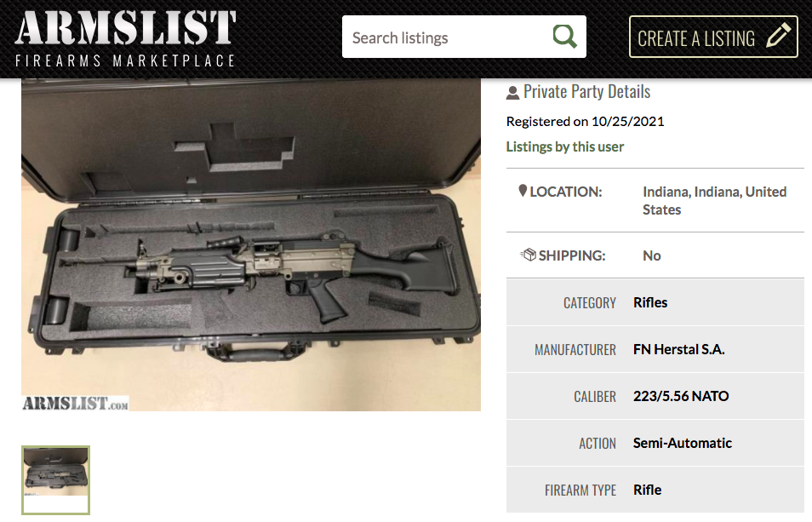Click the Shipping No value

[652, 255]
